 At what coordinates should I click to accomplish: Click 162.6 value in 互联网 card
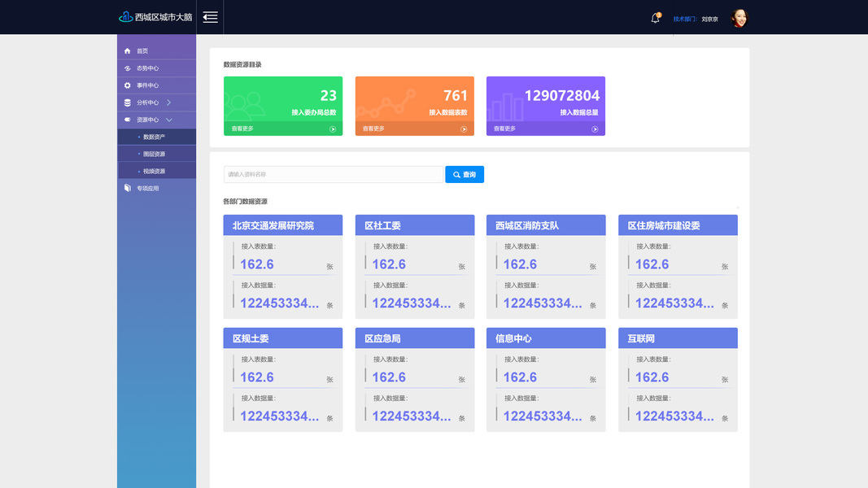click(x=652, y=377)
